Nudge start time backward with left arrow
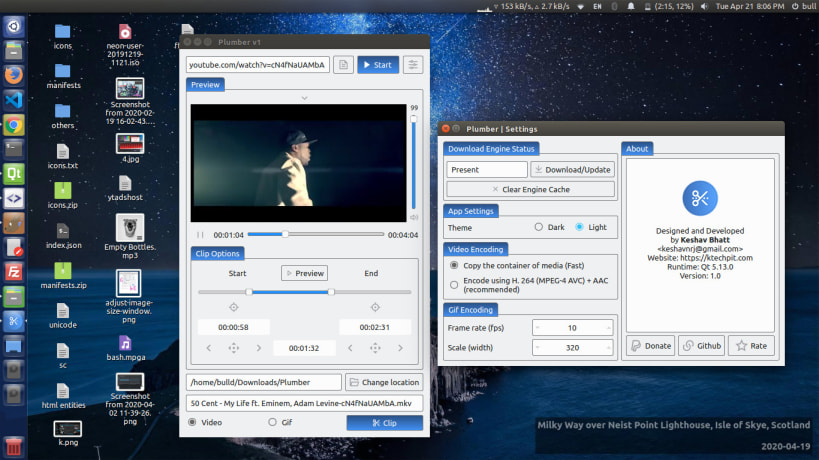This screenshot has width=819, height=460. [x=208, y=348]
